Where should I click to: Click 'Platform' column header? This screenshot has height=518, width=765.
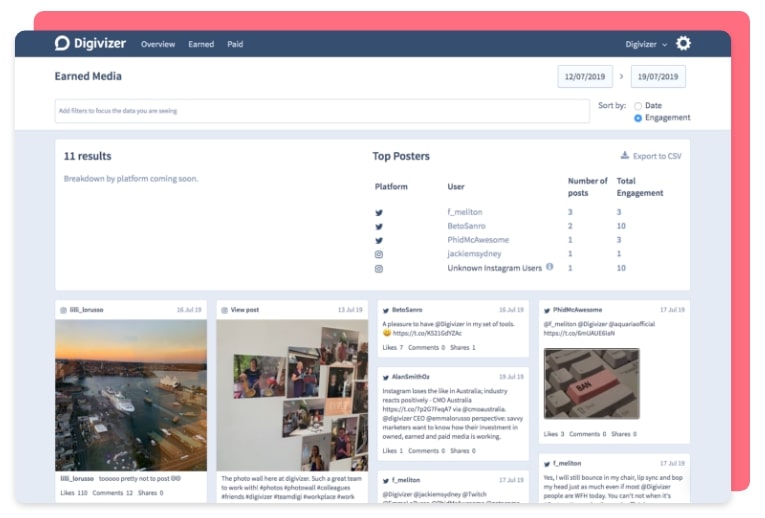tap(391, 187)
